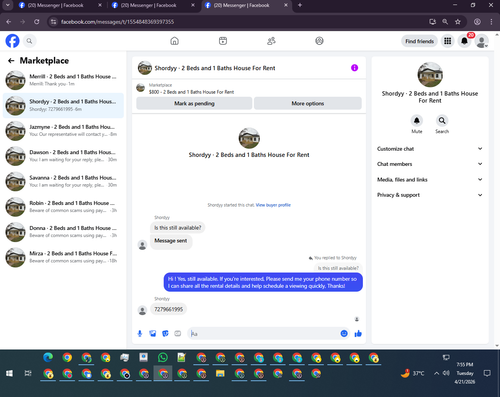Open Microsoft Edge from the taskbar
The width and height of the screenshot is (500, 397).
pos(48,358)
